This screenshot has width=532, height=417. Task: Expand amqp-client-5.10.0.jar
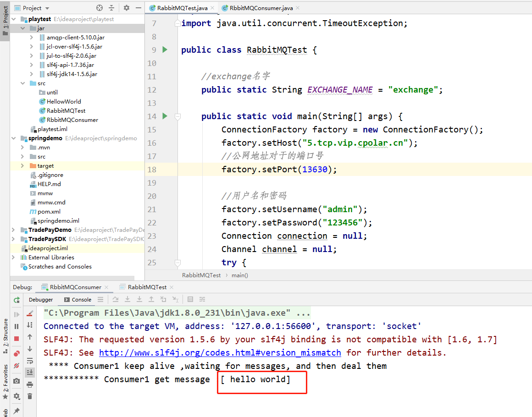click(32, 37)
